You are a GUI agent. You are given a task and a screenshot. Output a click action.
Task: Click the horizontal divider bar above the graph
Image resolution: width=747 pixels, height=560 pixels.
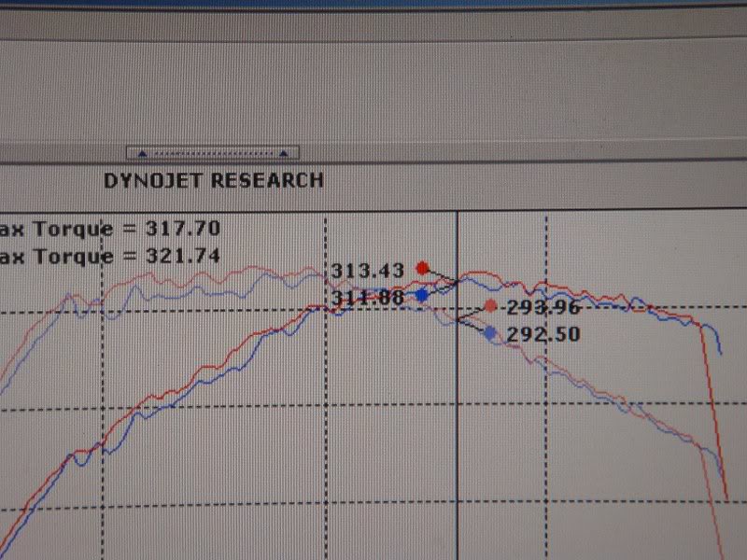[x=373, y=162]
